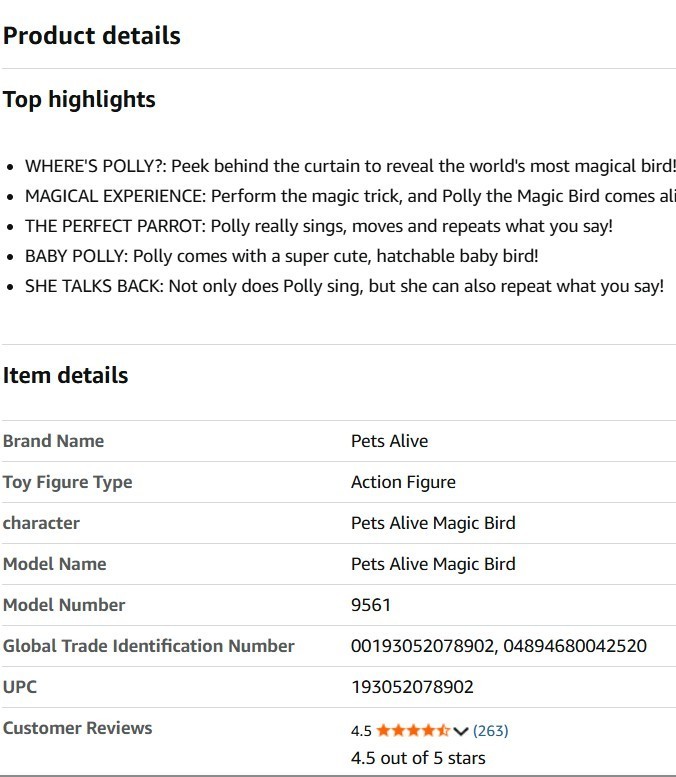
Task: Click the orange star rating icons
Action: tap(413, 731)
